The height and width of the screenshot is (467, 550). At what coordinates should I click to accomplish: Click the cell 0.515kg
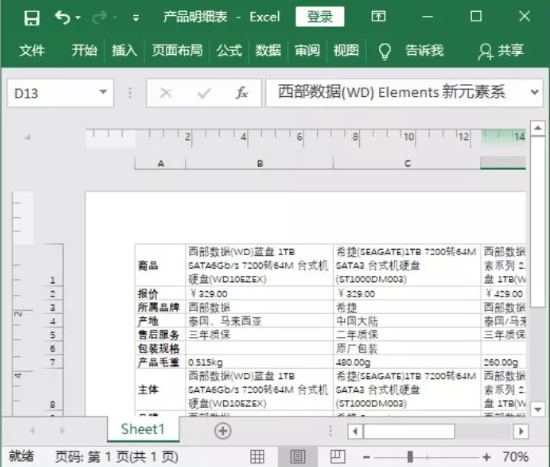pyautogui.click(x=260, y=362)
